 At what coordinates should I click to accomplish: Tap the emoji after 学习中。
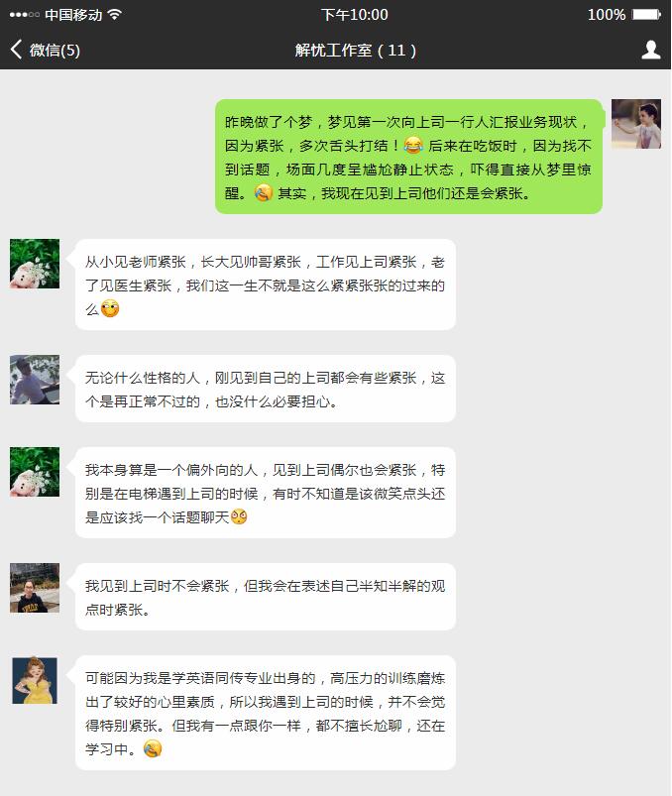coord(153,748)
